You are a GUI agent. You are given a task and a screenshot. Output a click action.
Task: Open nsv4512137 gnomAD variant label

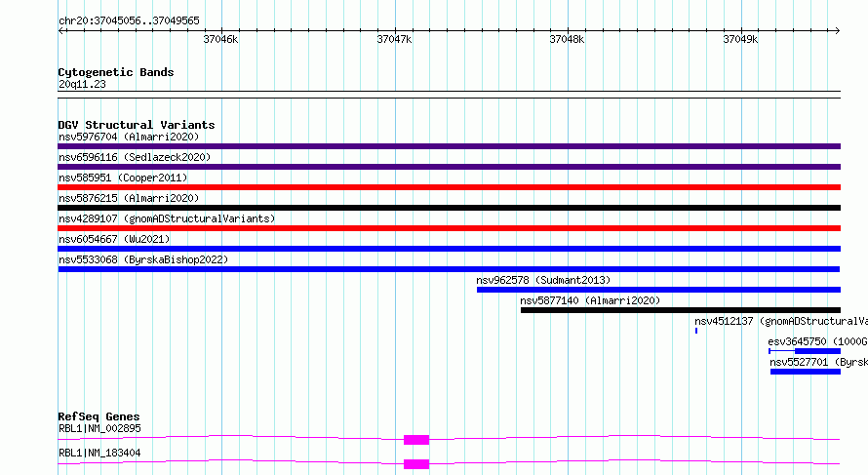pos(781,321)
